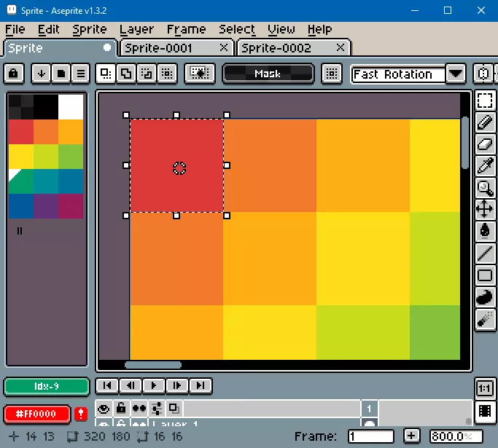Pick the teal palette swatch
The height and width of the screenshot is (448, 498).
click(x=46, y=181)
